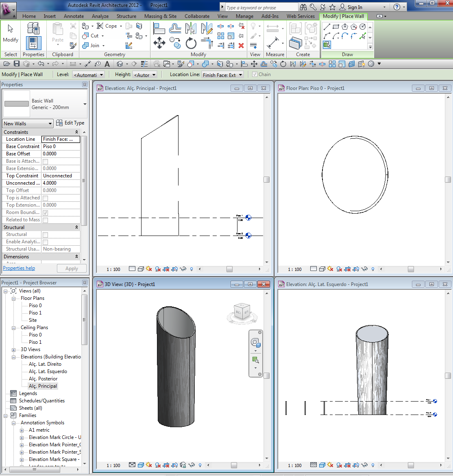Enable the Related to Mass checkbox

point(45,220)
